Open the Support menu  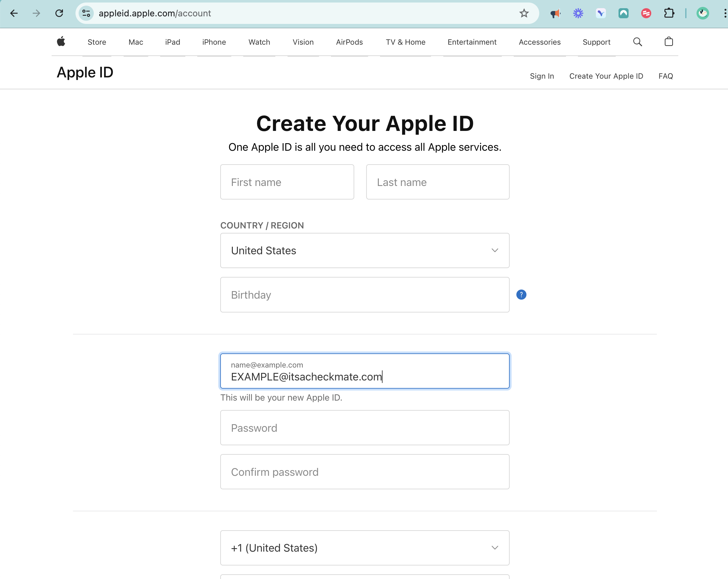596,42
